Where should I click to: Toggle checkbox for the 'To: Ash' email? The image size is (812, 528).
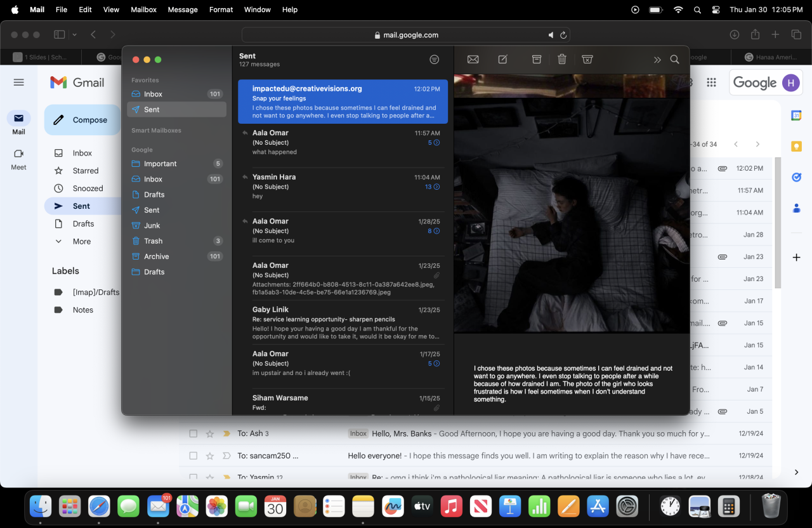tap(193, 433)
